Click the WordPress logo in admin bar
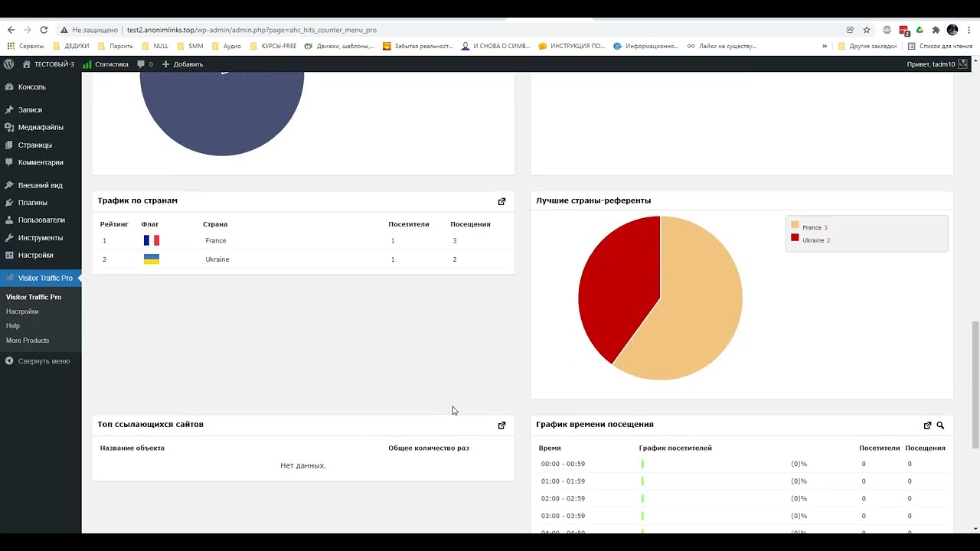 point(9,64)
